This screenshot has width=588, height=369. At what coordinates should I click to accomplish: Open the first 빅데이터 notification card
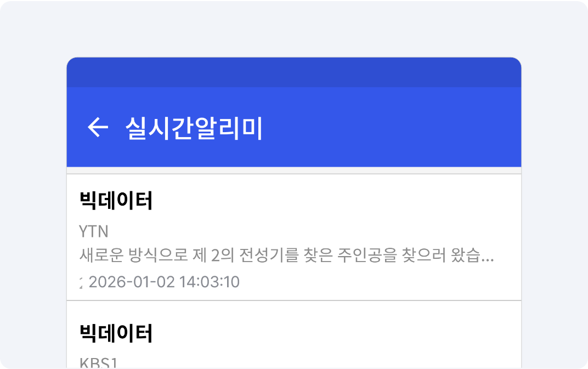coord(294,236)
